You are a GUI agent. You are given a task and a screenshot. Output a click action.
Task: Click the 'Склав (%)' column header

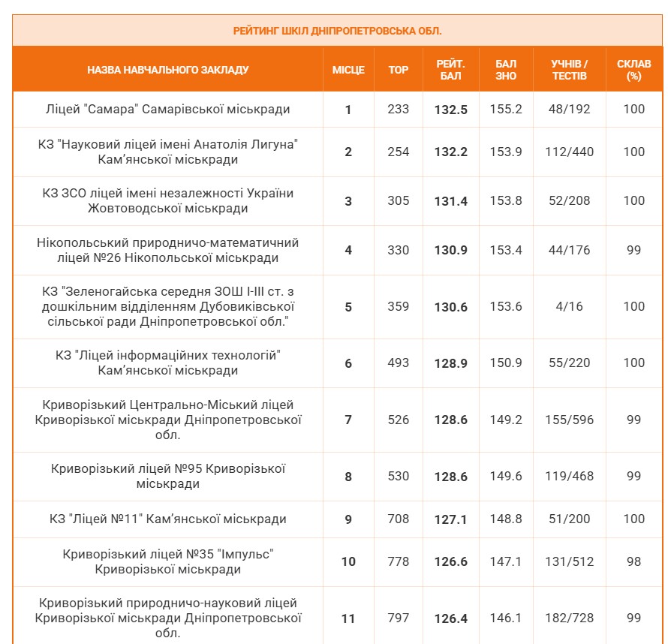(x=633, y=70)
